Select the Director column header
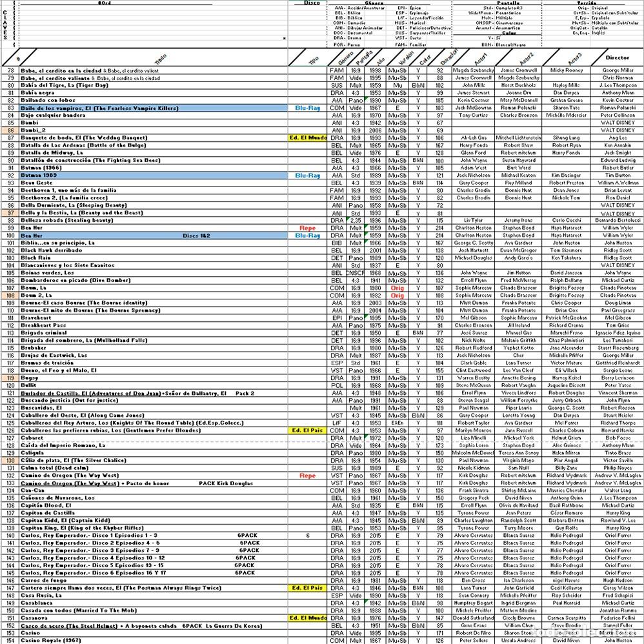644x644 pixels. click(618, 57)
